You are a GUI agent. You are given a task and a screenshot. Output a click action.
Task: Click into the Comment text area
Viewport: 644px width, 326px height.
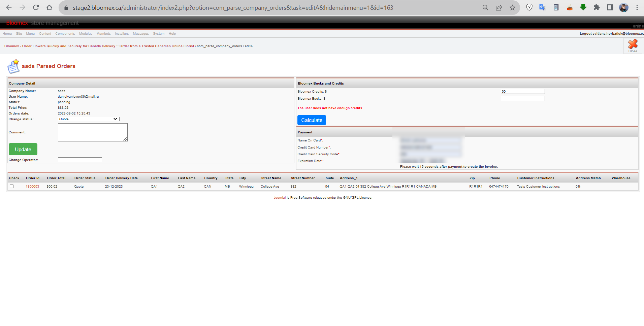[x=93, y=132]
